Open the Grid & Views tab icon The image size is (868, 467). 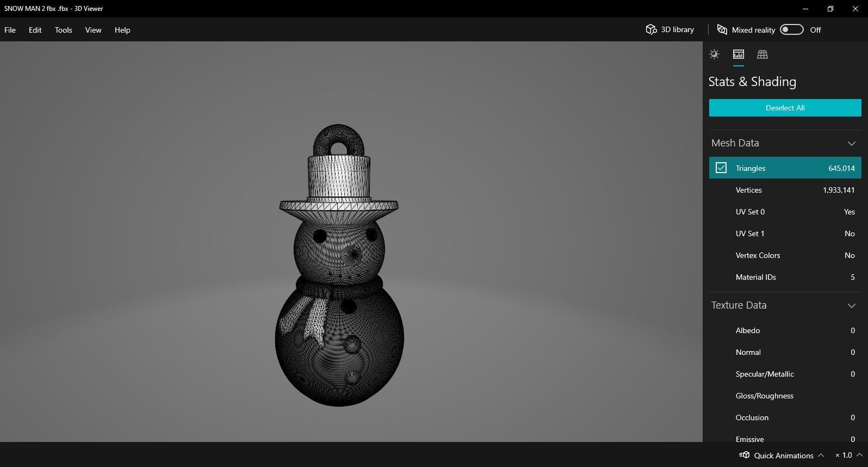pyautogui.click(x=762, y=54)
